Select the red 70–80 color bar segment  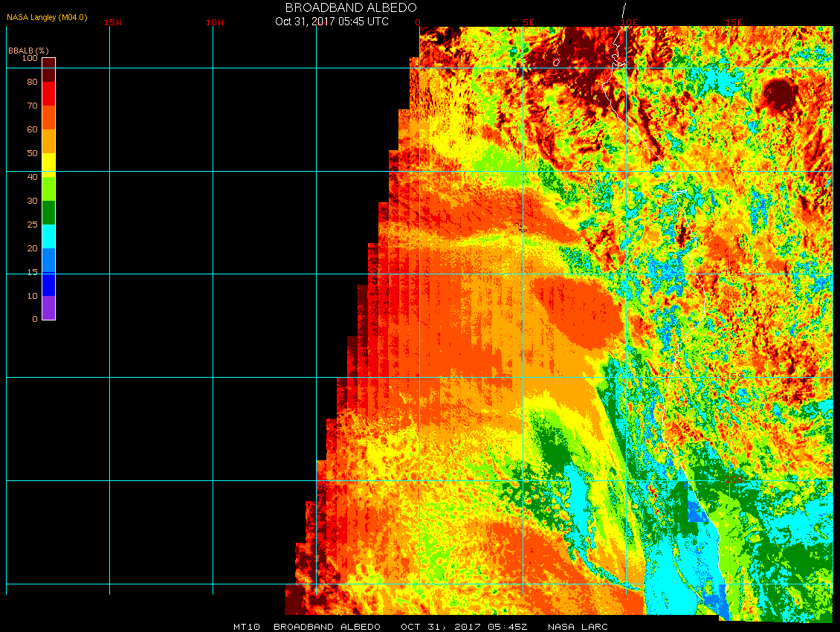(x=48, y=94)
